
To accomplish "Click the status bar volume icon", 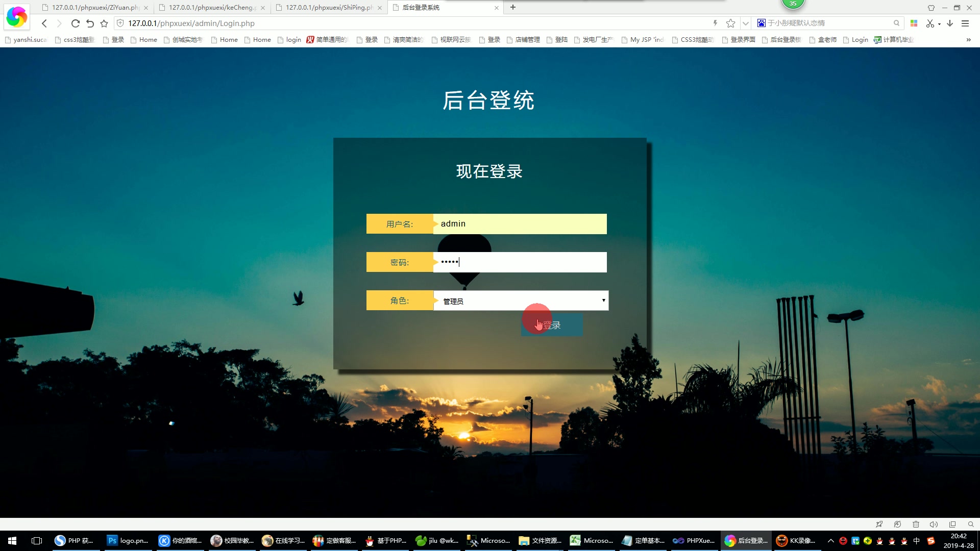I will click(934, 524).
